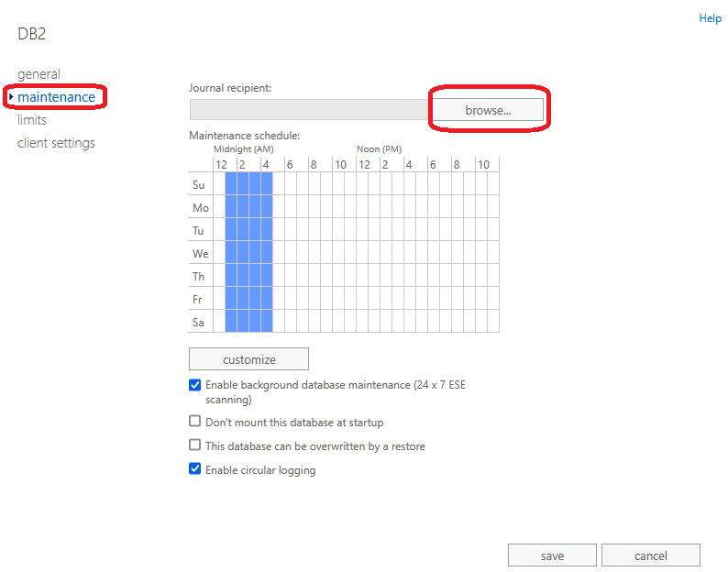
Task: Check Don't mount this database at startup
Action: tap(195, 422)
